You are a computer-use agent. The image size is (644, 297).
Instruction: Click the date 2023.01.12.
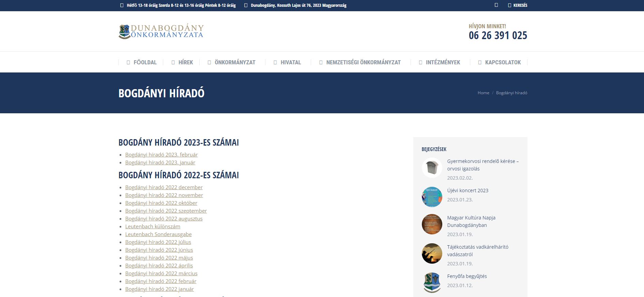click(460, 285)
